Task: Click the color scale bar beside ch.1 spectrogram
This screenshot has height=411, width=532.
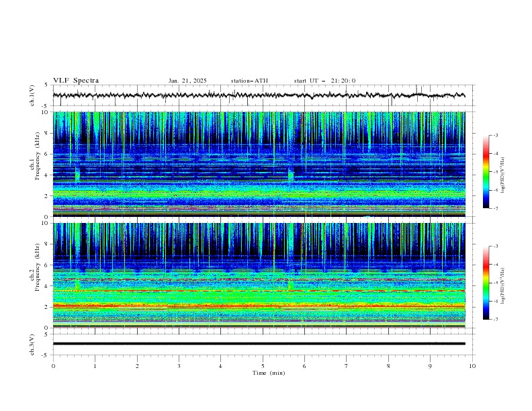Action: click(x=486, y=172)
